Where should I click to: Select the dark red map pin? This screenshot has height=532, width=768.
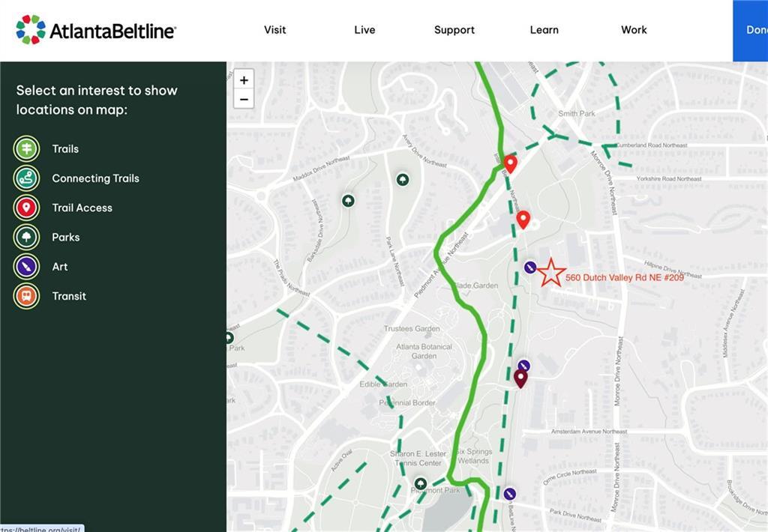pyautogui.click(x=520, y=378)
